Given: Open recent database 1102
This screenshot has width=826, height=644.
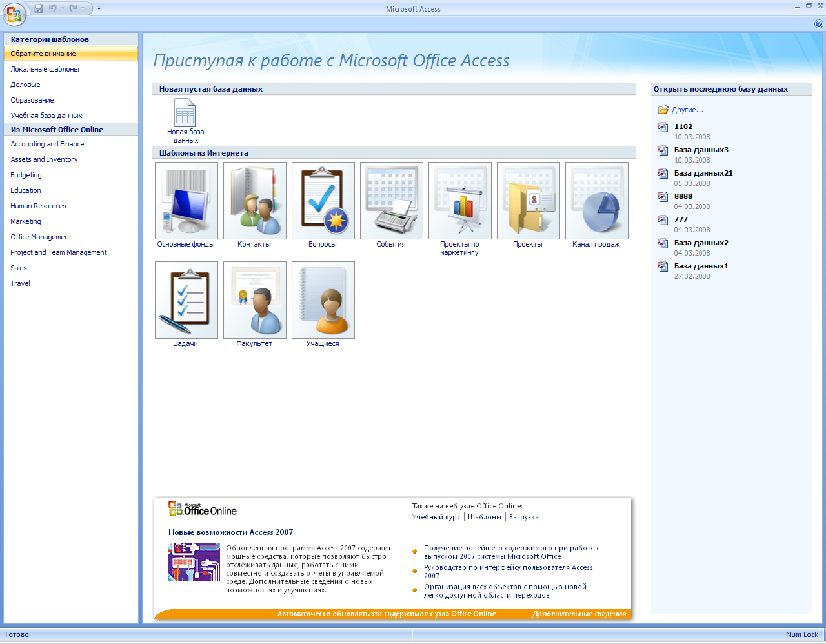Looking at the screenshot, I should (683, 126).
